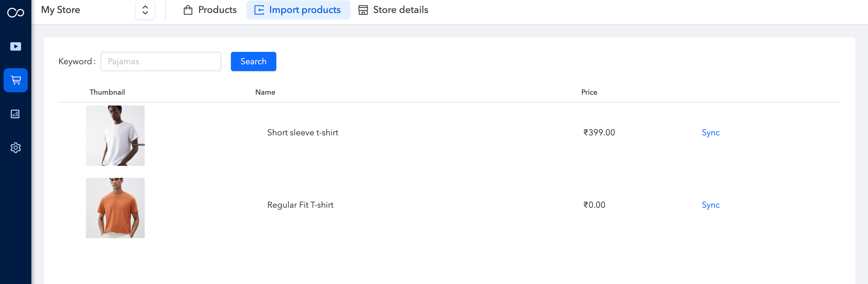Sync the Short sleeve t-shirt product
This screenshot has width=868, height=284.
click(710, 132)
